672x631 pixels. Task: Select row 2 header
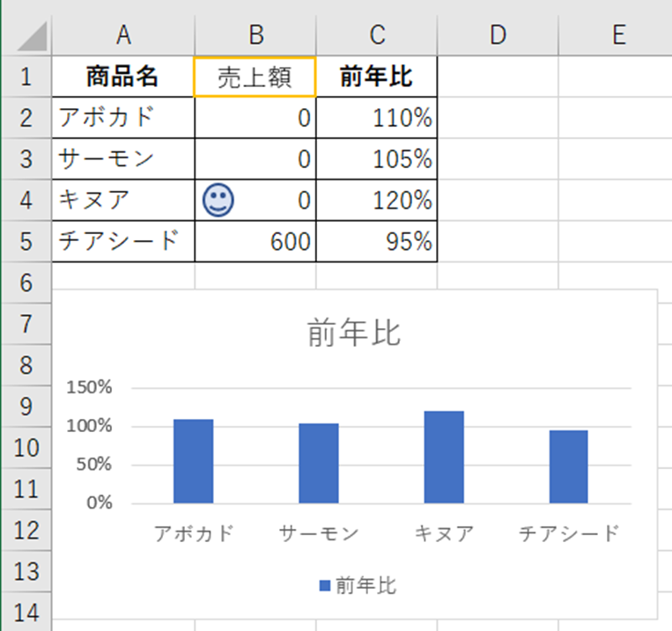(26, 119)
